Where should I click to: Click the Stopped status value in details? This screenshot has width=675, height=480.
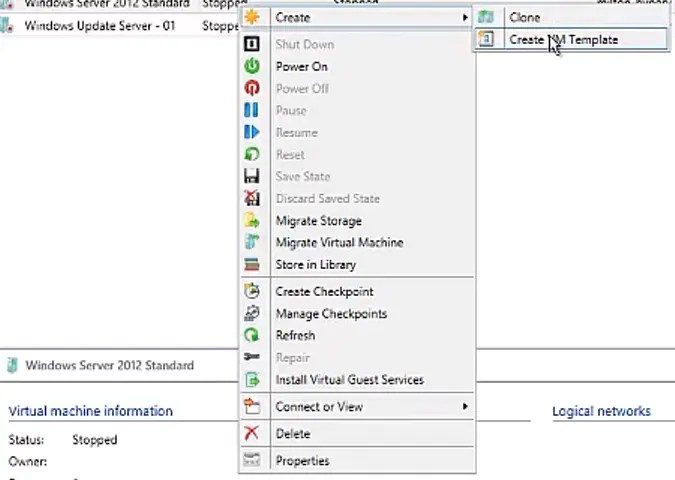[x=95, y=440]
